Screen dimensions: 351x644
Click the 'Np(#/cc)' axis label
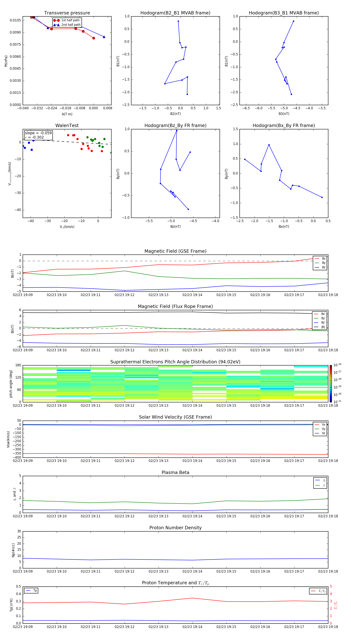point(13,550)
